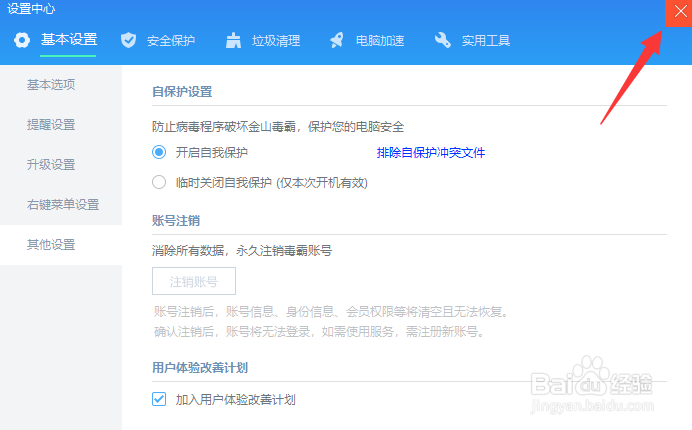The height and width of the screenshot is (430, 692).
Task: Click the 自保护设置 section heading
Action: point(182,92)
